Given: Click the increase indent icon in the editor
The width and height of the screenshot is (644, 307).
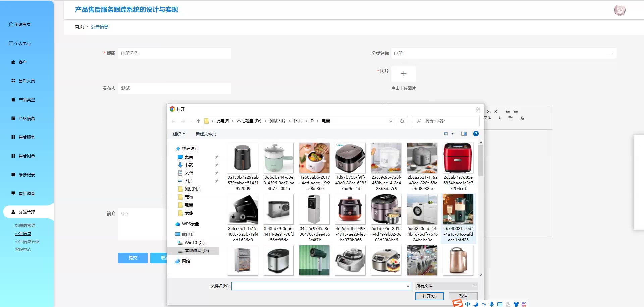Looking at the screenshot, I should (516, 112).
